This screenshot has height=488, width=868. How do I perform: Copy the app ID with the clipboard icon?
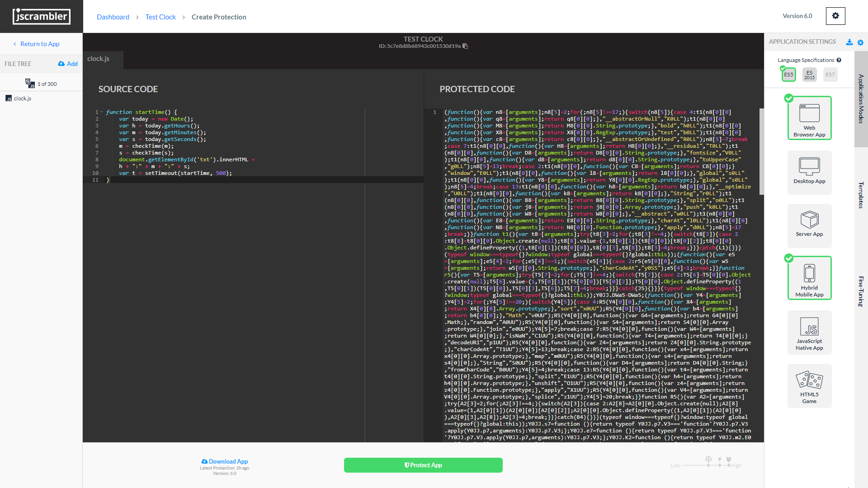[x=465, y=46]
